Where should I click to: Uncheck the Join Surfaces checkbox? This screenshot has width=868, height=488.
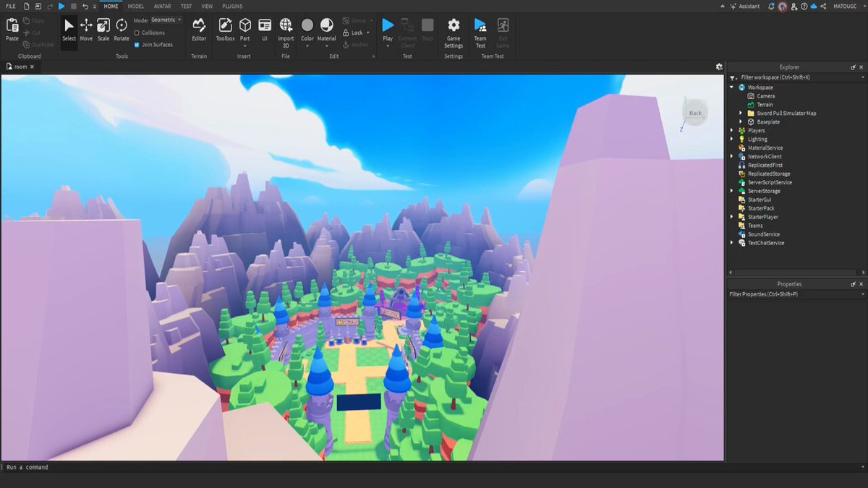(137, 44)
